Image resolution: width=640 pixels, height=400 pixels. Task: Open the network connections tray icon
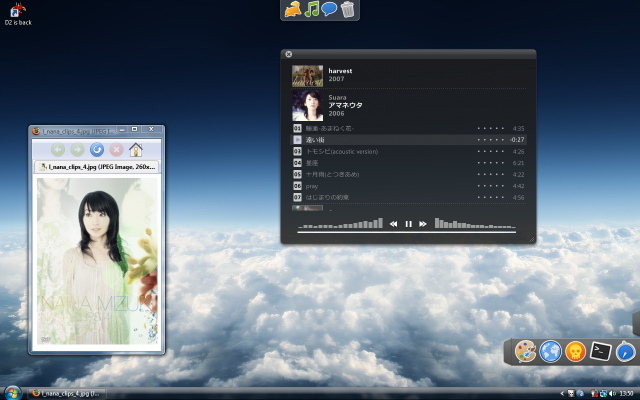click(603, 393)
